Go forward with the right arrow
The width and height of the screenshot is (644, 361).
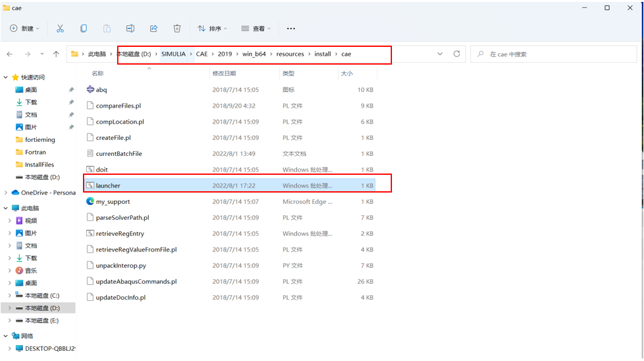[27, 54]
